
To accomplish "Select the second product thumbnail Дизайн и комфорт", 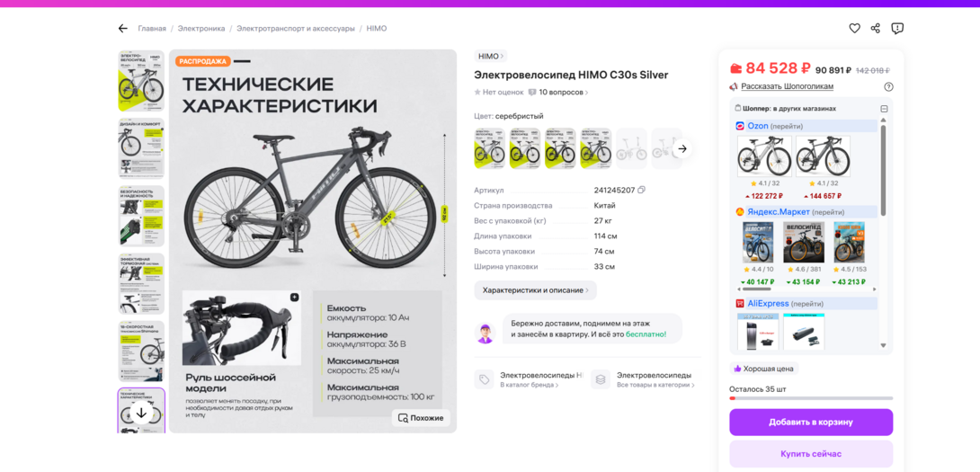I will pyautogui.click(x=141, y=148).
